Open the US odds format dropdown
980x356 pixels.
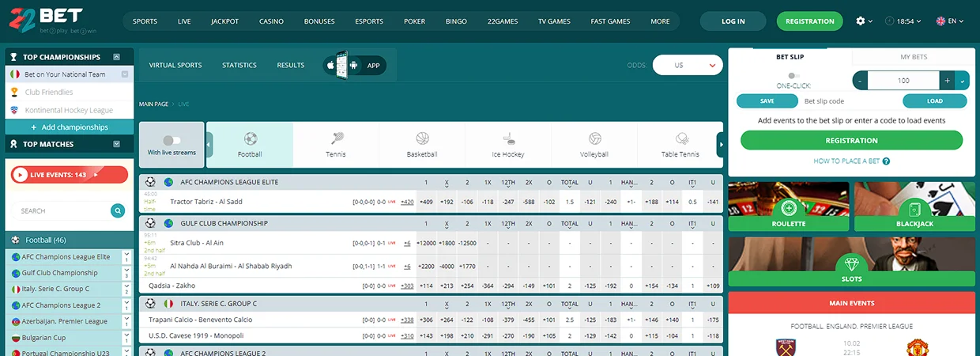(x=688, y=66)
